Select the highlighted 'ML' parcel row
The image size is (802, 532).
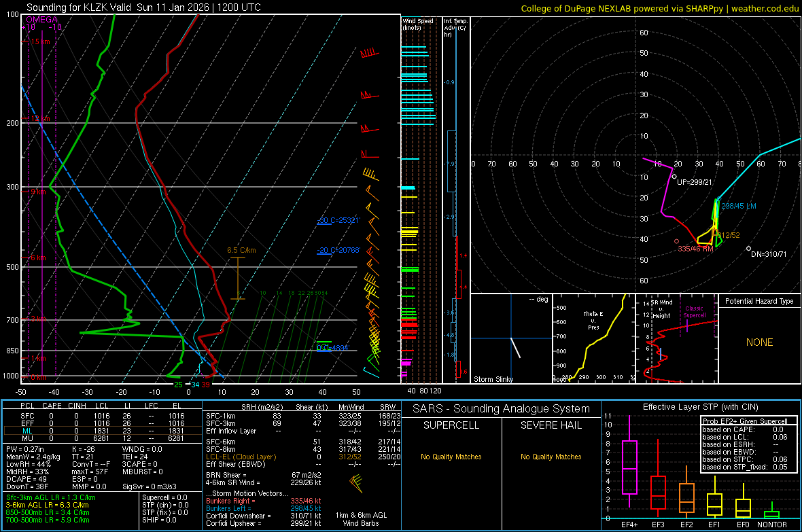pyautogui.click(x=103, y=431)
